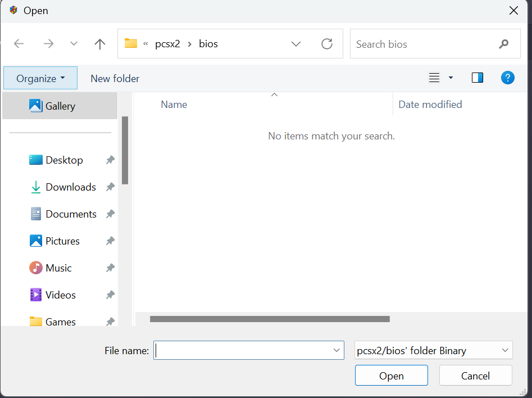532x398 pixels.
Task: Click the Open button
Action: pyautogui.click(x=392, y=376)
